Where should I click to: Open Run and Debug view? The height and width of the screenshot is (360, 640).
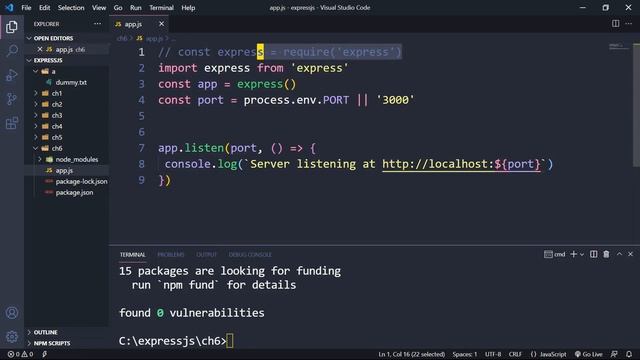pyautogui.click(x=11, y=75)
